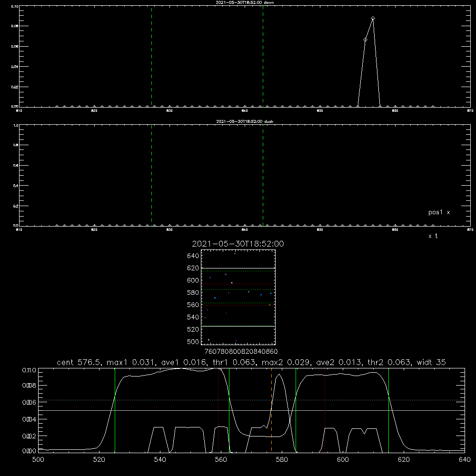
Task: Click the highest diamond marker on the dawn peak
Action: click(373, 19)
